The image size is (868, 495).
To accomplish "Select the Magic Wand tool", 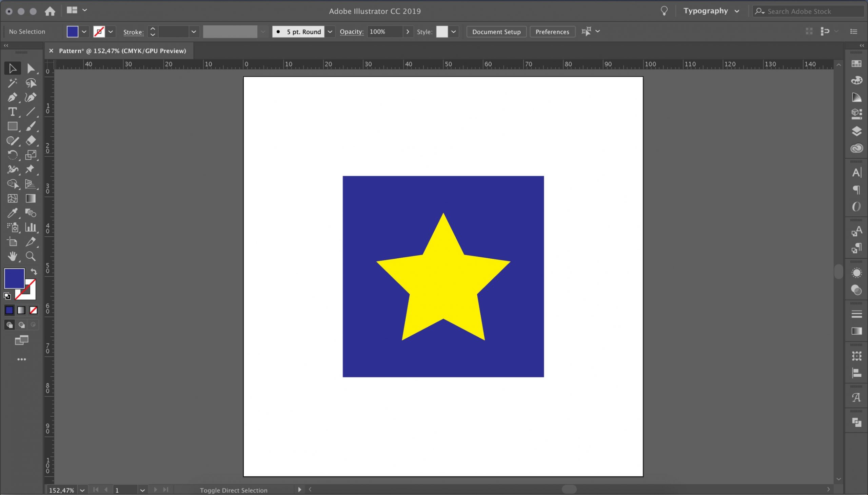I will pos(12,83).
